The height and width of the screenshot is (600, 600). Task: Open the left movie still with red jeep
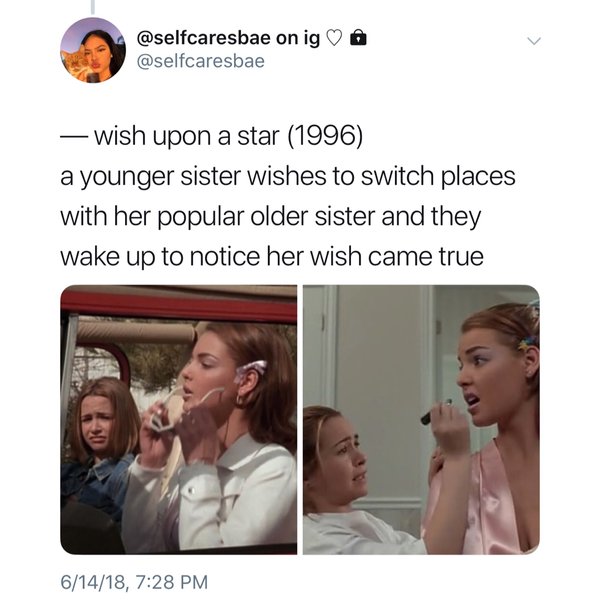click(x=179, y=419)
